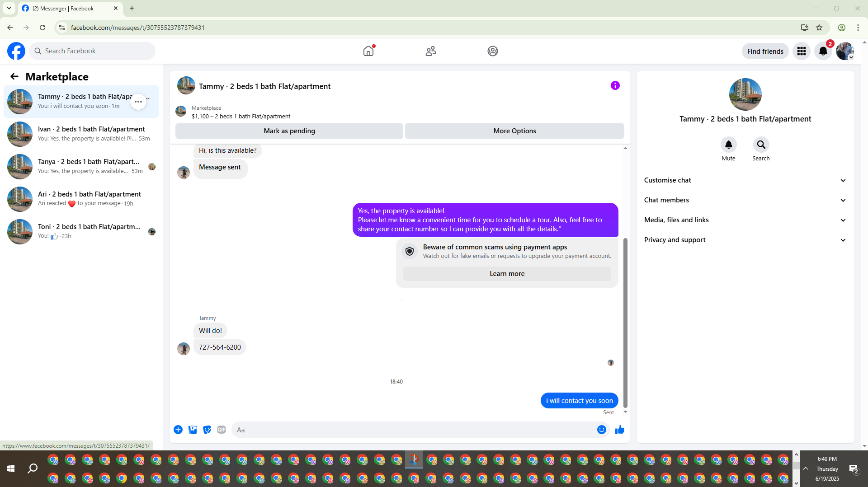Open conversation information purple icon
This screenshot has width=868, height=487.
(615, 85)
